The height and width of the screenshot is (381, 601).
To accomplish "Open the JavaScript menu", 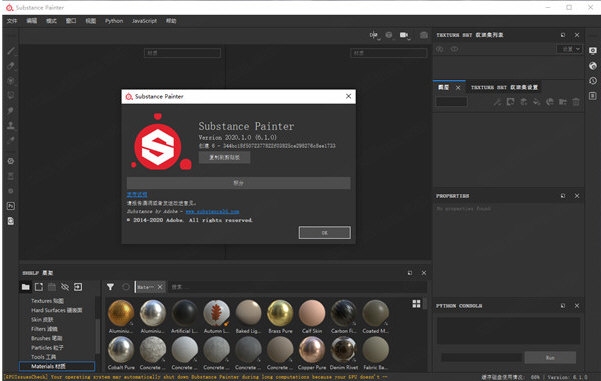I will tap(145, 21).
